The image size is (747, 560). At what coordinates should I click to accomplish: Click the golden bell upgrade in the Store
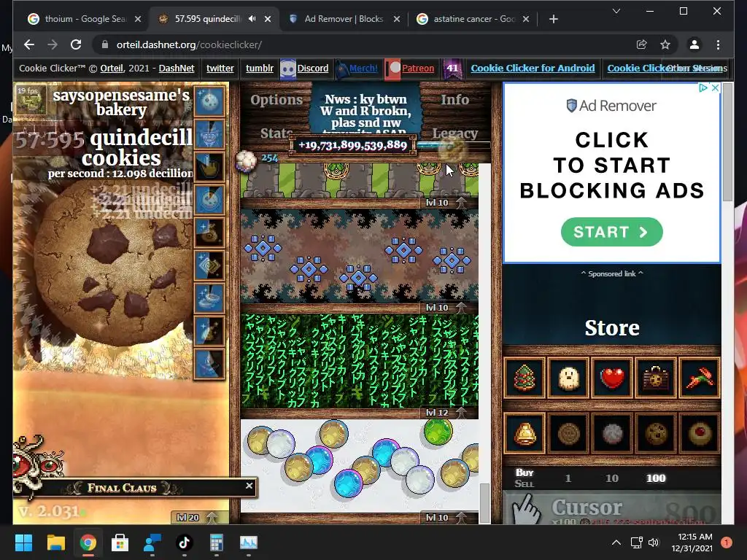(x=525, y=433)
